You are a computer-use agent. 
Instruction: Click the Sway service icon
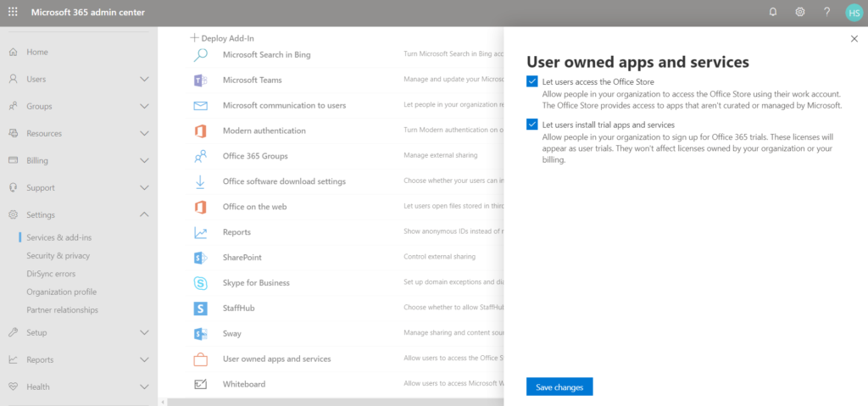[201, 333]
